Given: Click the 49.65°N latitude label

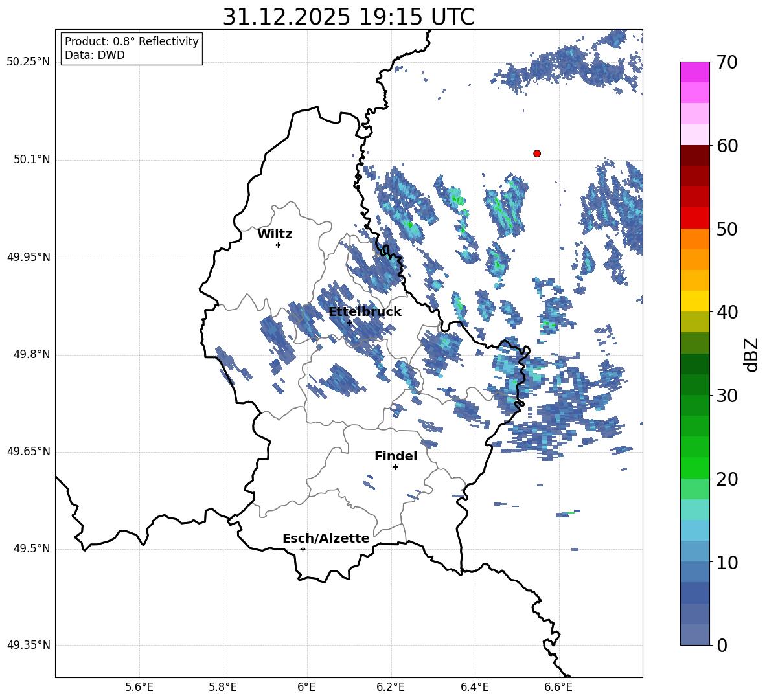Looking at the screenshot, I should click(29, 451).
